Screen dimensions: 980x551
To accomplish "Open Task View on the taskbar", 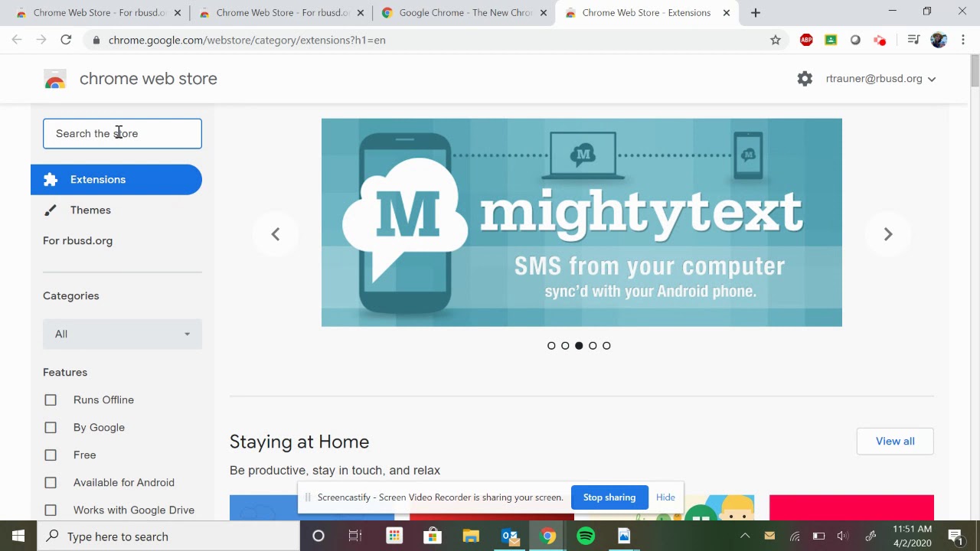I will (x=355, y=536).
